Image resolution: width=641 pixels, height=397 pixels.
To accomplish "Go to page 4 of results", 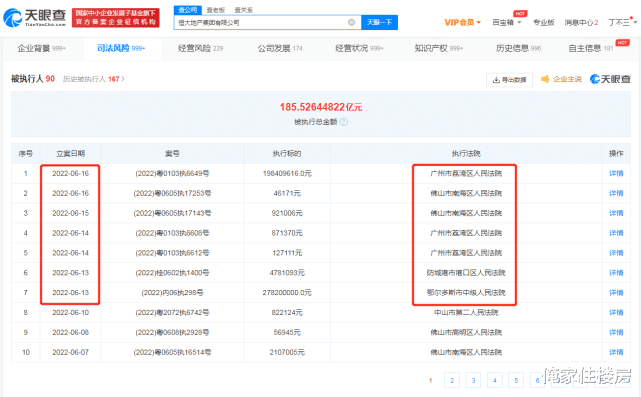I will (495, 380).
